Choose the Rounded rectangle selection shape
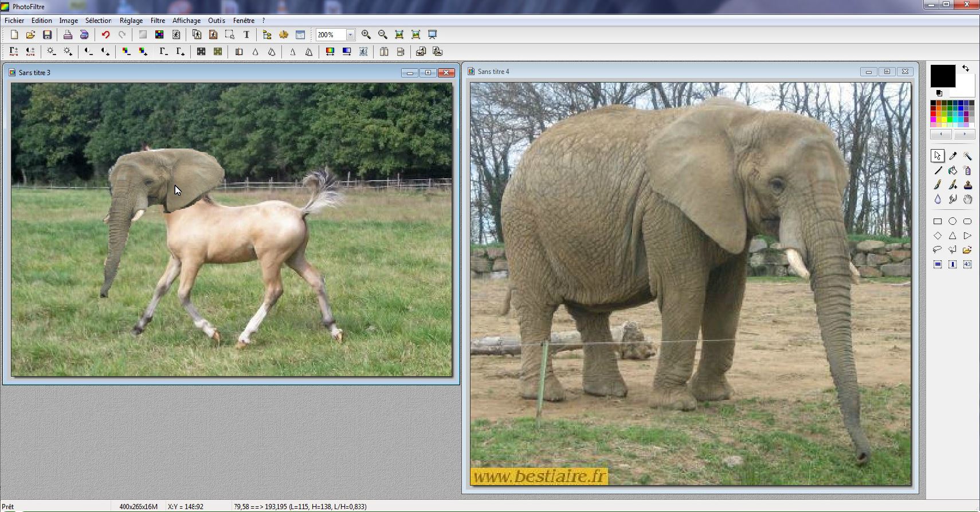Viewport: 980px width, 512px height. click(x=967, y=221)
